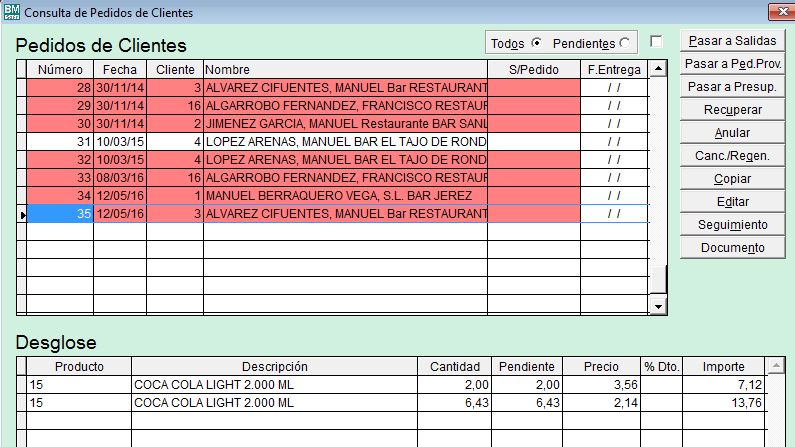Click the BM application icon in title bar
This screenshot has width=795, height=447.
click(x=11, y=13)
